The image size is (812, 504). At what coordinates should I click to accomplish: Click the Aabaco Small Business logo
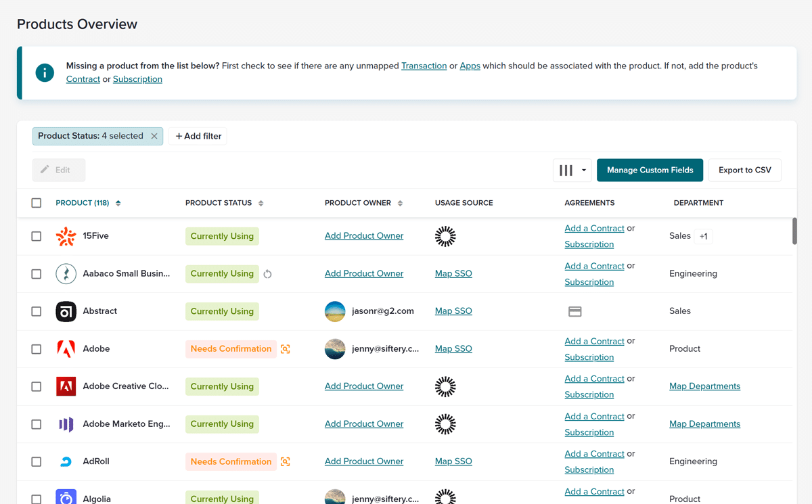(x=66, y=273)
